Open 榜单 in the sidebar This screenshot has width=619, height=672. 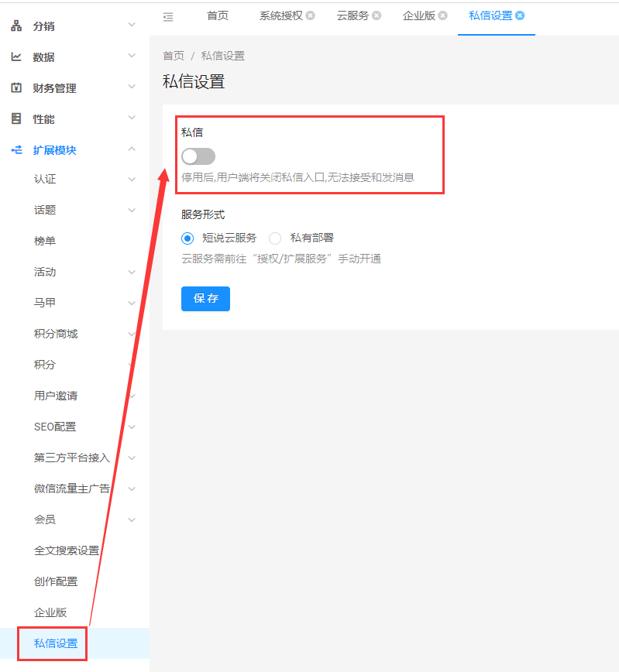(45, 241)
